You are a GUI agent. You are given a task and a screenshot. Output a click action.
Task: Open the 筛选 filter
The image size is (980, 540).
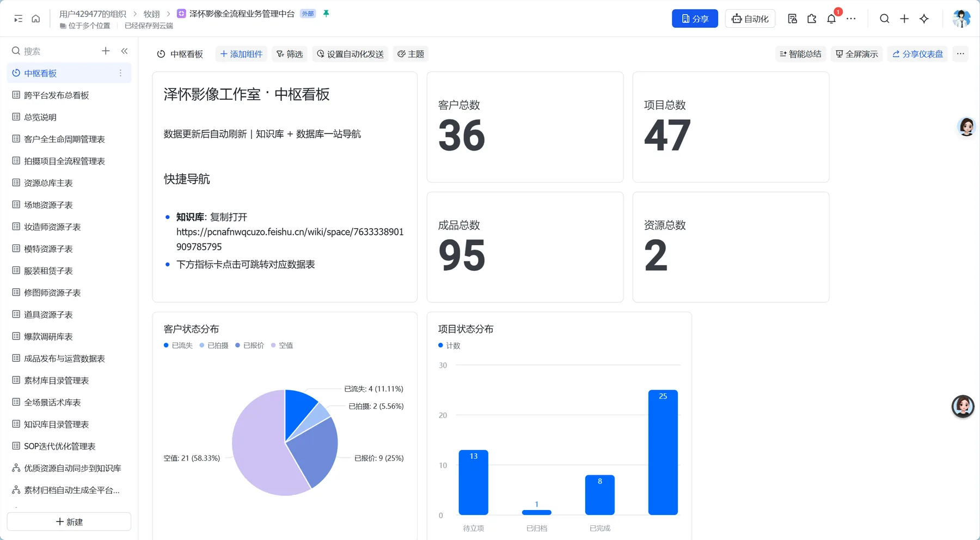point(290,54)
